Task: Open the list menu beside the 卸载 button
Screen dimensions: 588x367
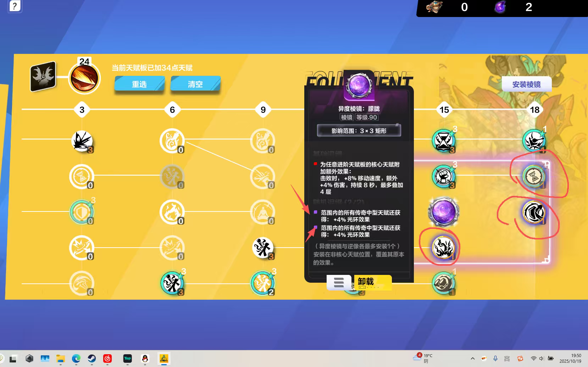Action: click(338, 282)
